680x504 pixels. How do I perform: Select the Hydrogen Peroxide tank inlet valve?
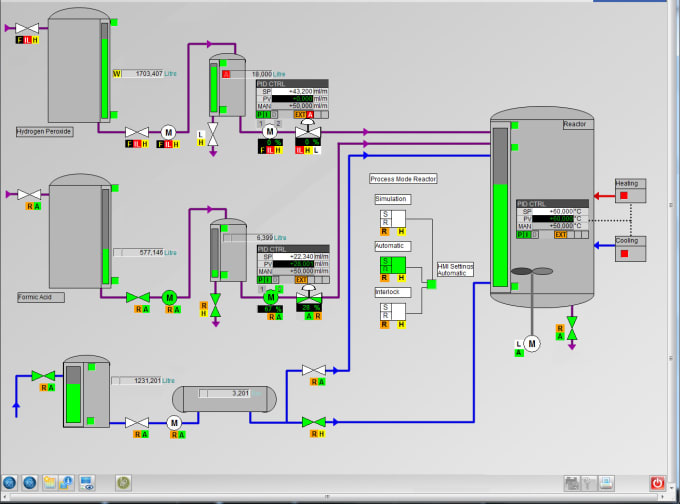27,28
